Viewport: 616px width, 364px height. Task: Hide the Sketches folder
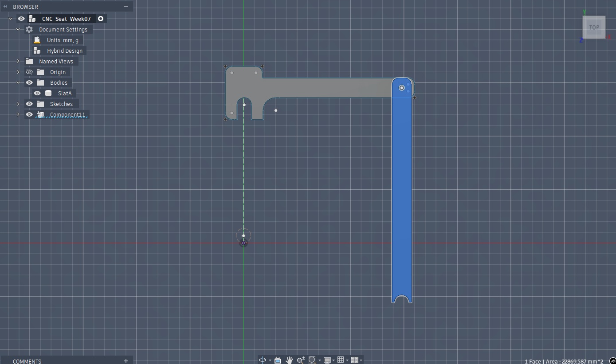coord(29,104)
